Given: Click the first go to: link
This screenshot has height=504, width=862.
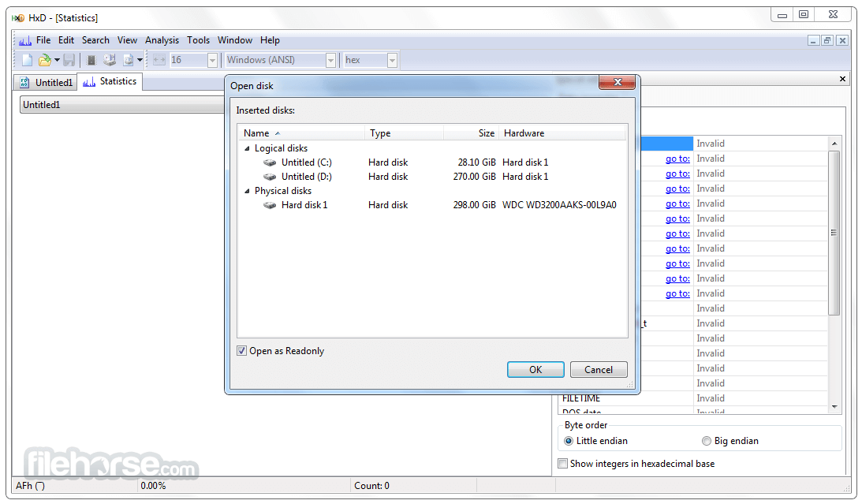Looking at the screenshot, I should pos(677,158).
